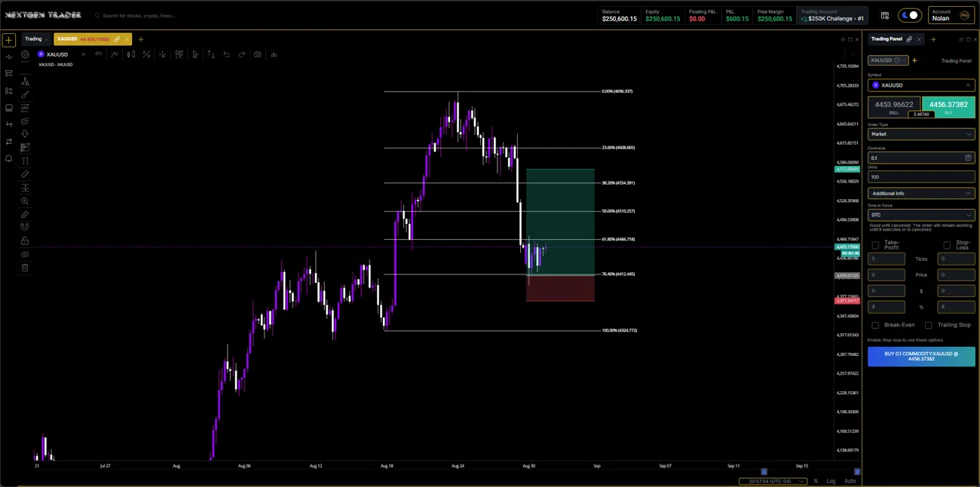980x487 pixels.
Task: Focus the stock search box
Action: [139, 15]
